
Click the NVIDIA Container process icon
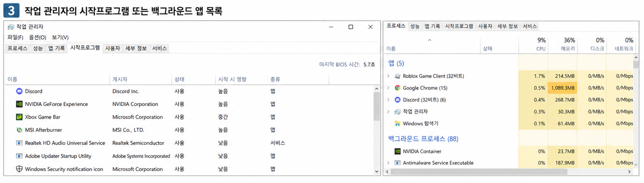point(397,152)
